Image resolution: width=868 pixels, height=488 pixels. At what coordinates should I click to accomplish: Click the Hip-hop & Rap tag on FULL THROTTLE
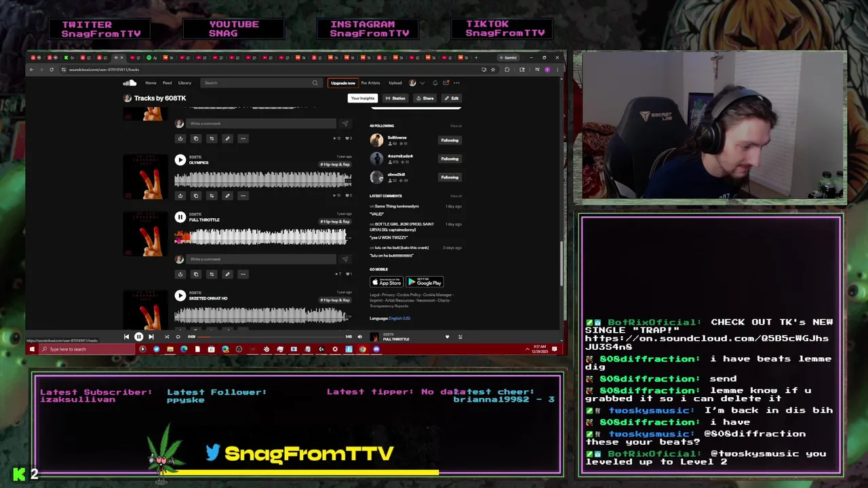coord(335,222)
